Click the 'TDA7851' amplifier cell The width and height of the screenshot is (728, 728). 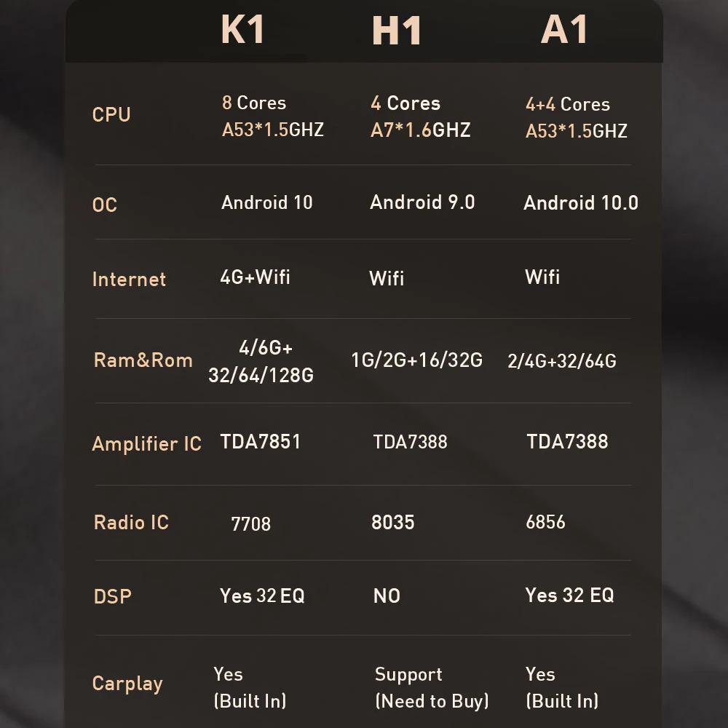pos(260,442)
